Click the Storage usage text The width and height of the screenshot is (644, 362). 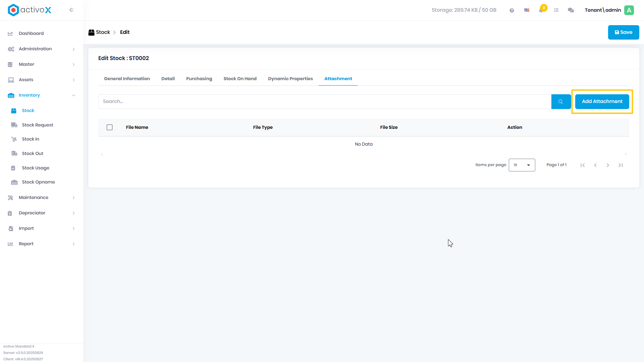[464, 10]
